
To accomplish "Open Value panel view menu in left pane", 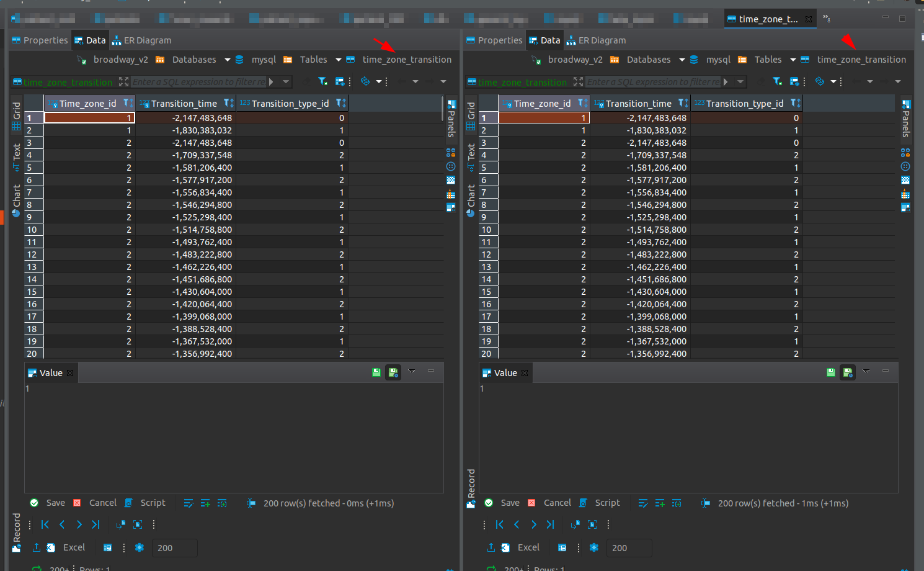I will [x=412, y=371].
